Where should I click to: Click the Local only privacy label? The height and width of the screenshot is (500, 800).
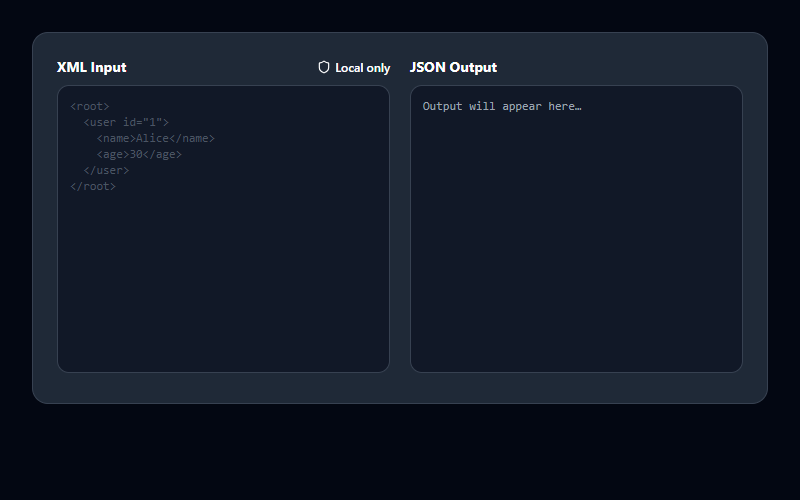pyautogui.click(x=354, y=67)
